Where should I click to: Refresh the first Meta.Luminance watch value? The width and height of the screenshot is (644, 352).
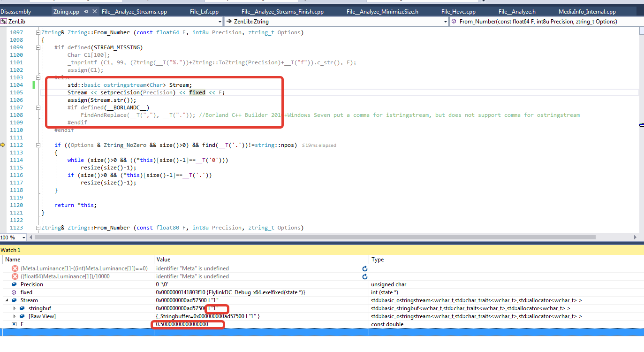tap(364, 268)
